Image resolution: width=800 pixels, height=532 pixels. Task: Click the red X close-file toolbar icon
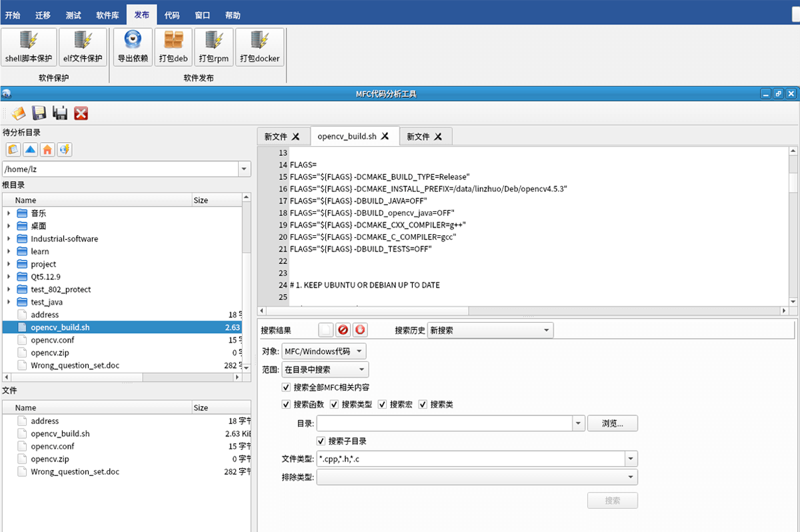pos(81,113)
